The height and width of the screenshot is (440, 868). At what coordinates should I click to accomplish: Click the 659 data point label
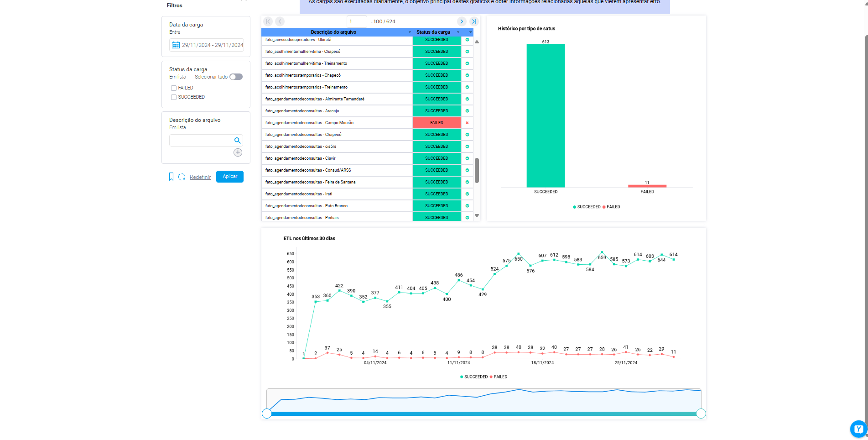click(x=602, y=258)
